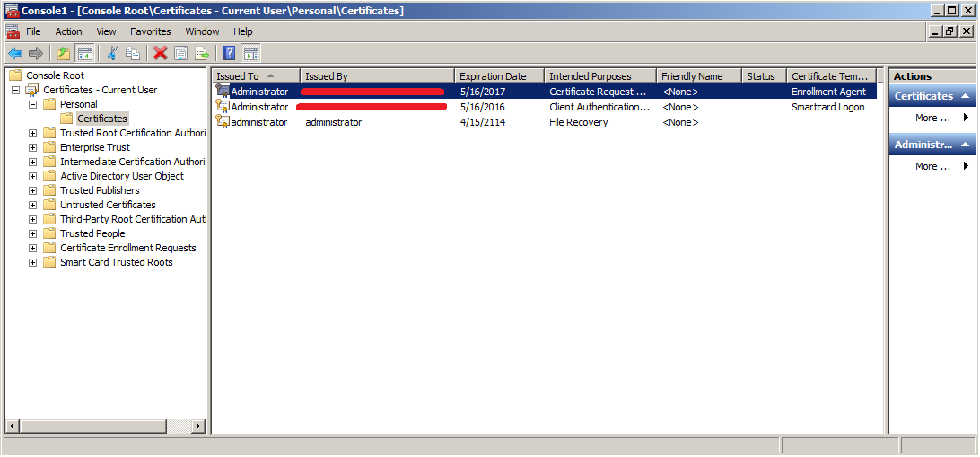Collapse the Personal folder node
Viewport: 980px width, 457px height.
point(33,104)
